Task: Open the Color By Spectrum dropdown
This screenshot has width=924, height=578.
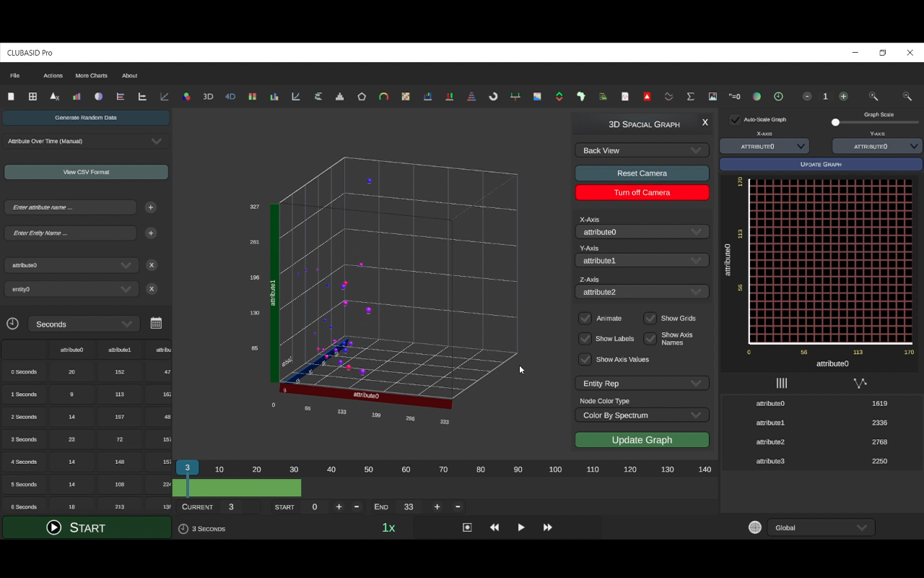Action: pyautogui.click(x=642, y=415)
